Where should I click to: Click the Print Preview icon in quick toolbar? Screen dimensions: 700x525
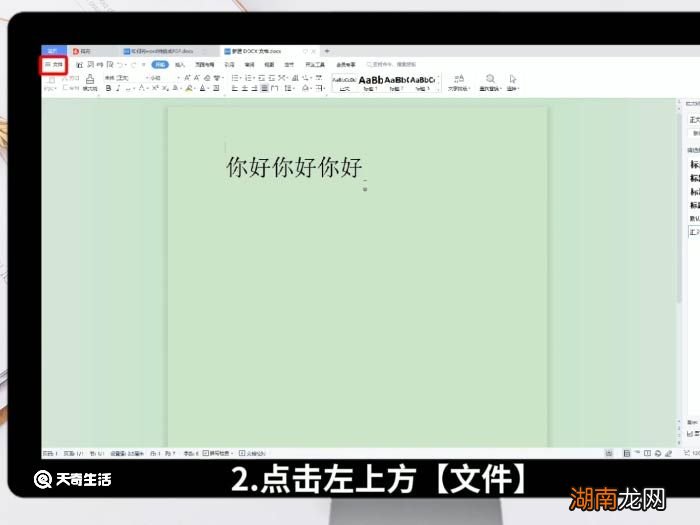(x=110, y=65)
